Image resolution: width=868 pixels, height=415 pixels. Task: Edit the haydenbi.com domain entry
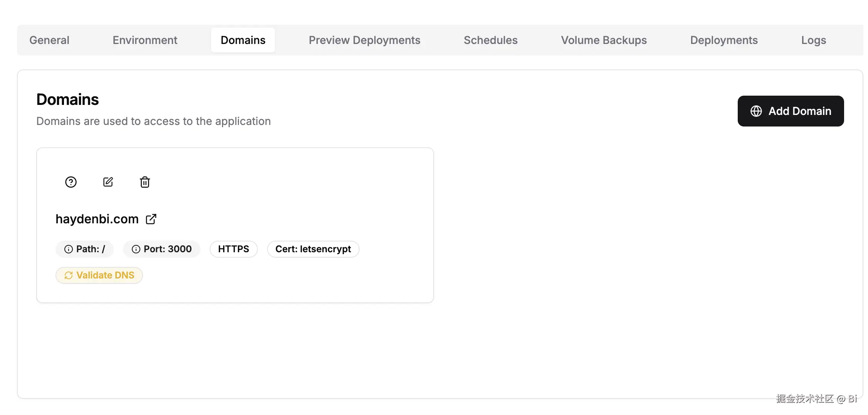(108, 182)
